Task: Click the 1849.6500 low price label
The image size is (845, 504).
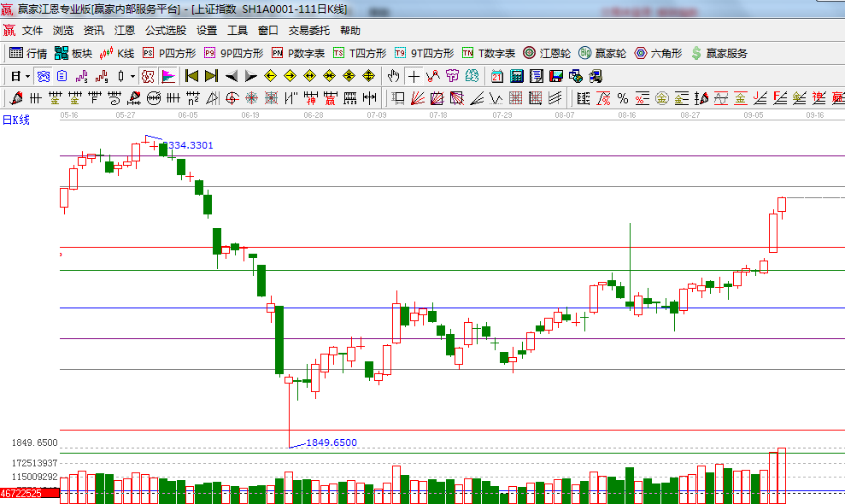Action: pyautogui.click(x=332, y=442)
